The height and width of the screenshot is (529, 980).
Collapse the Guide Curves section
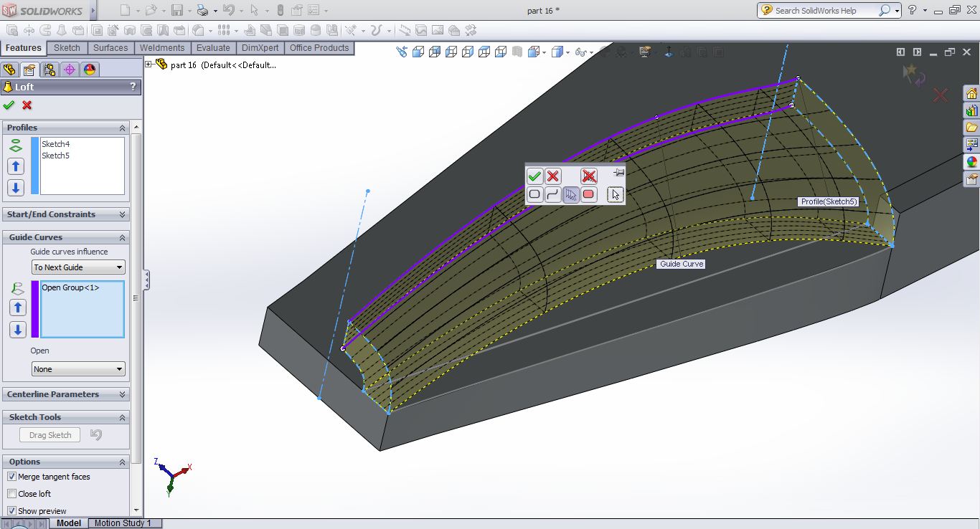coord(122,237)
